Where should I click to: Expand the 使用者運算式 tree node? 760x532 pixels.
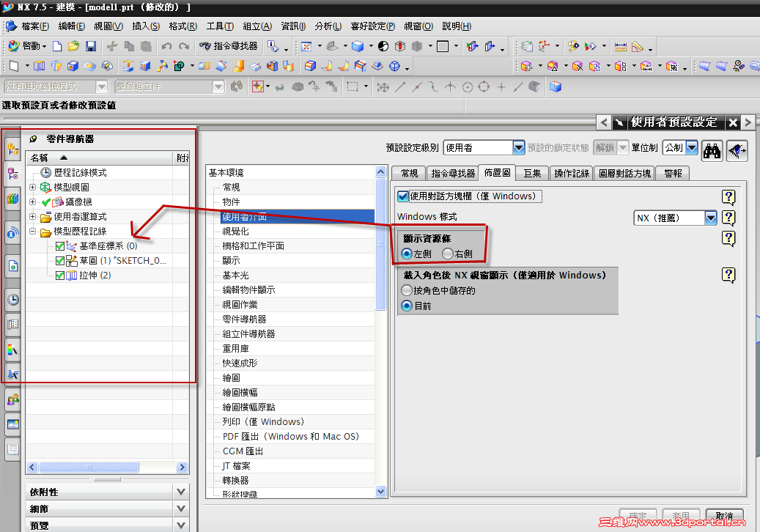(32, 217)
